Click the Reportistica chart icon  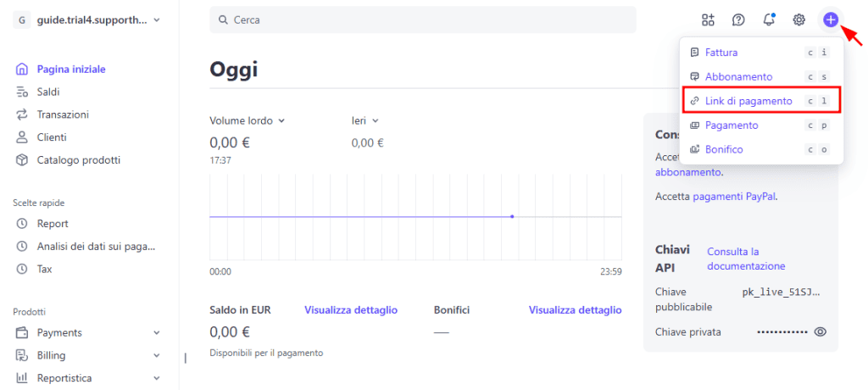[x=21, y=378]
